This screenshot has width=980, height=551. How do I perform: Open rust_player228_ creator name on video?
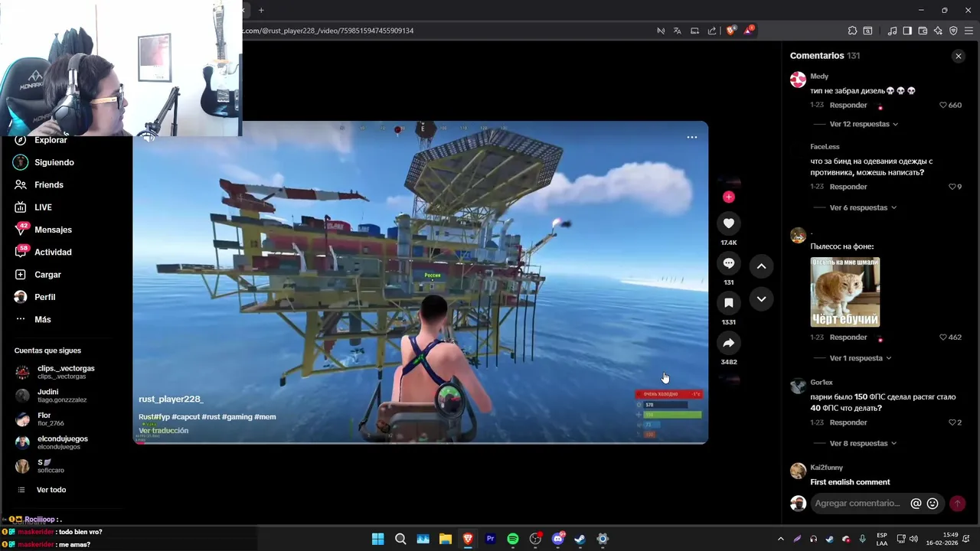point(171,399)
